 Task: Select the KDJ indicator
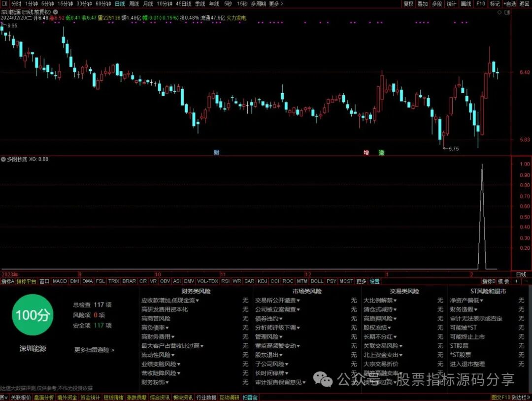[262, 281]
